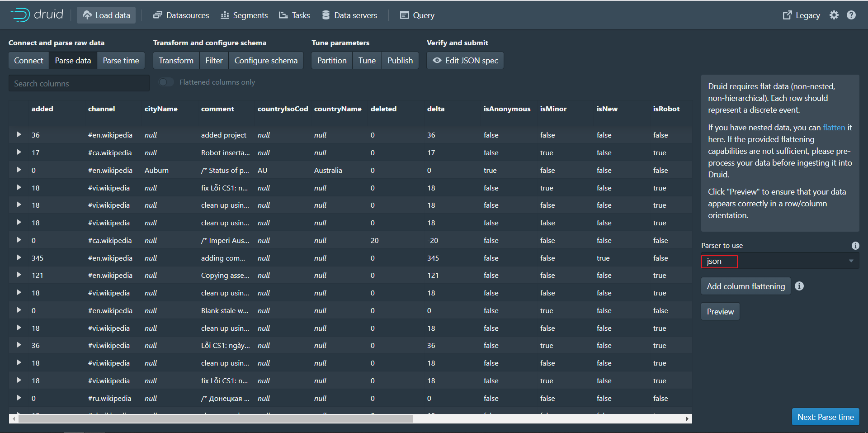Viewport: 868px width, 433px height.
Task: Click the 'adding com...' comment cell
Action: click(223, 258)
